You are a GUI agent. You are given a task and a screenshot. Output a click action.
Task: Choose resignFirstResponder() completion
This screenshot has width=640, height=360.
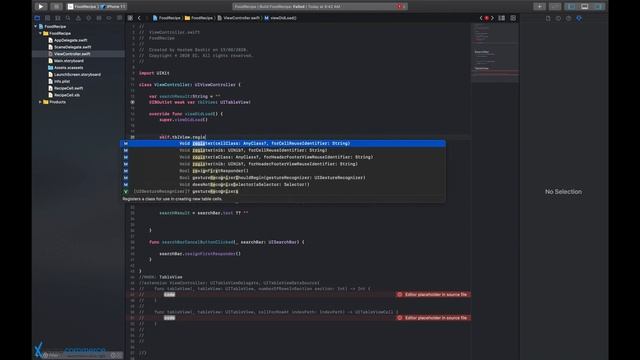(x=282, y=171)
